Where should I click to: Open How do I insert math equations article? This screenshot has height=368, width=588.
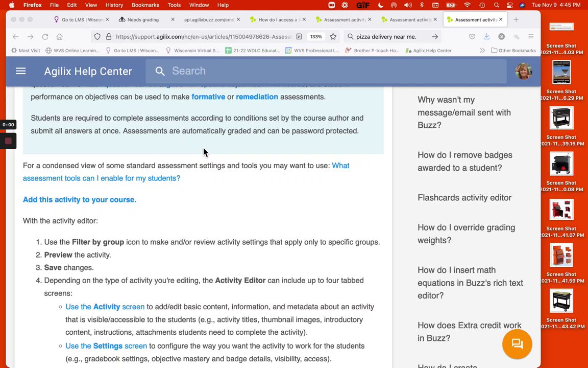(470, 283)
